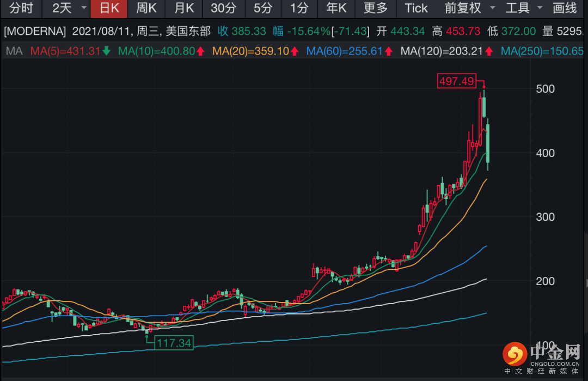Click the [MODERNA] stock name label
Image resolution: width=588 pixels, height=381 pixels.
pyautogui.click(x=34, y=31)
